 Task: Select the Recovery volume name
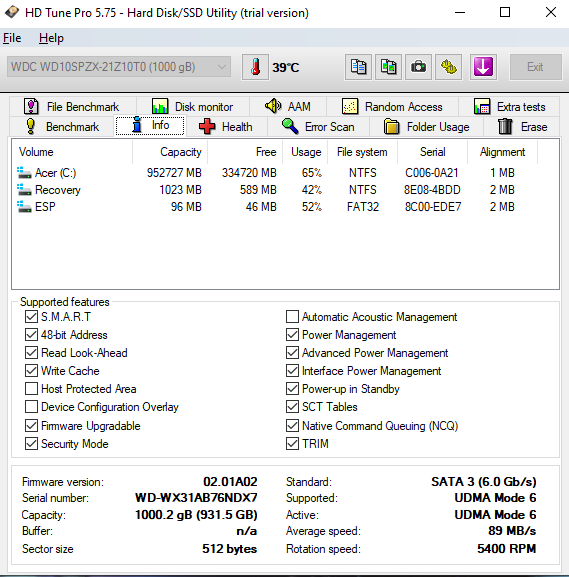tap(58, 190)
